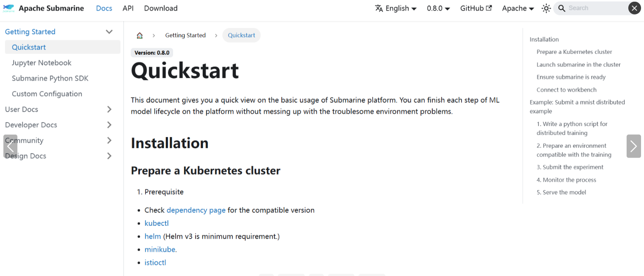Open the kubectl link
Viewport: 644px width, 276px height.
pos(157,223)
